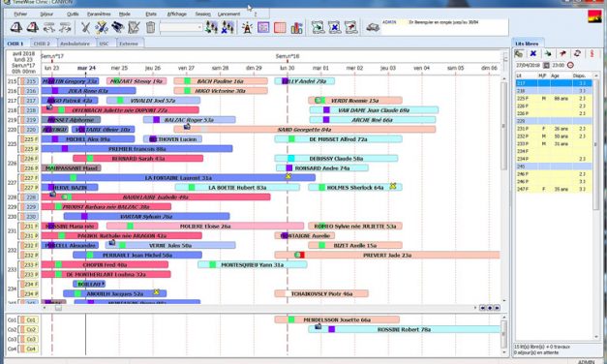Click the blue X icon in Lits libres panel
The height and width of the screenshot is (364, 607).
(x=533, y=53)
